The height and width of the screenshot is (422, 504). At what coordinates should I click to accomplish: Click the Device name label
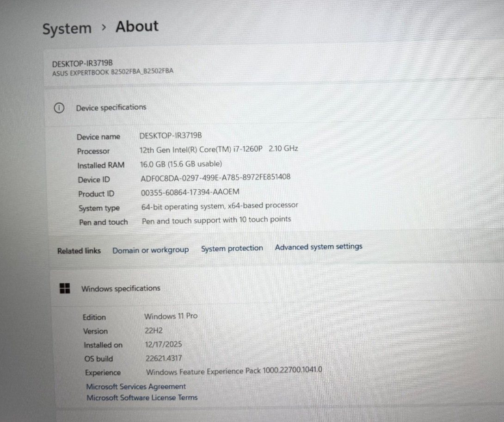(98, 137)
